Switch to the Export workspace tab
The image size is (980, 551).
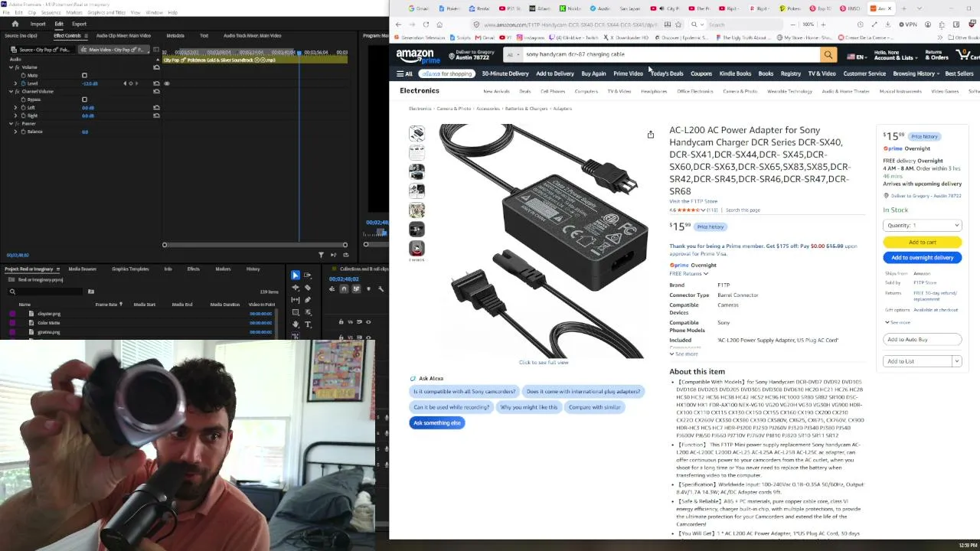[x=79, y=24]
